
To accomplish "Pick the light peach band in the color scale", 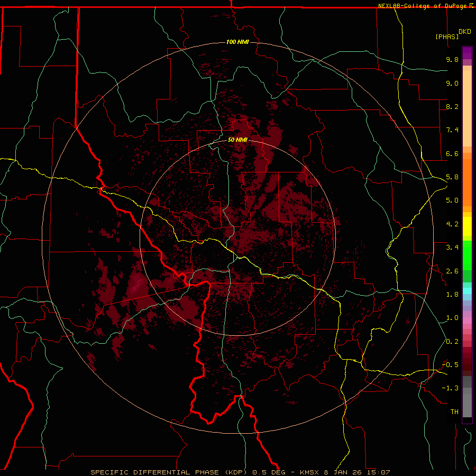I will coord(467,108).
